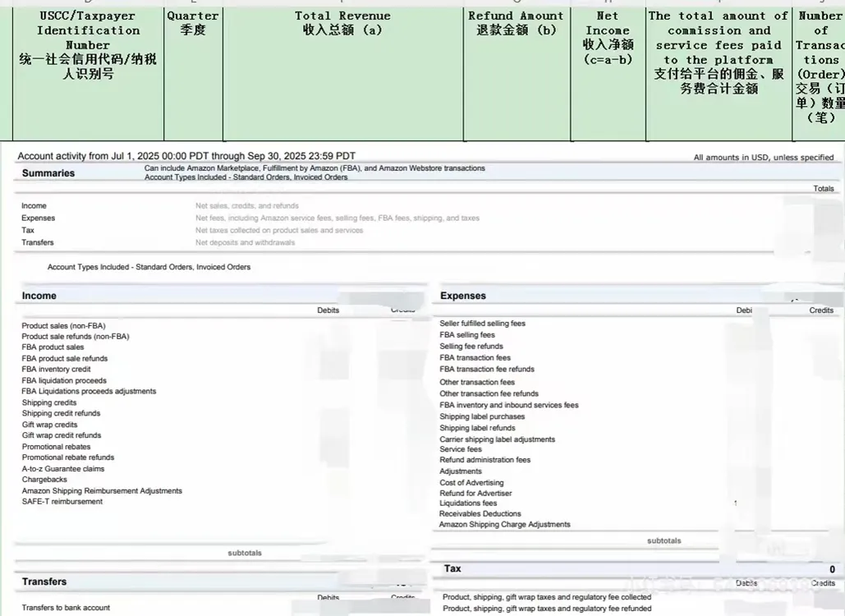Click the Expenses row in Summaries

(x=39, y=218)
